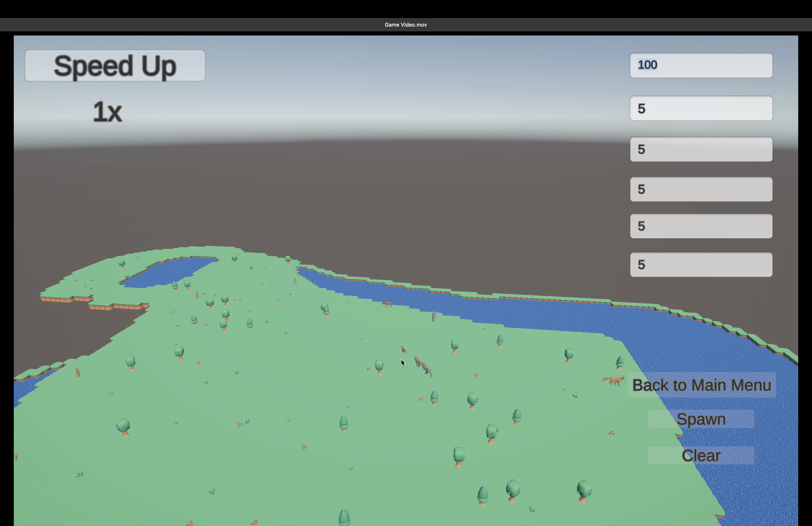Click the Spawn button
This screenshot has height=526, width=812.
(x=701, y=419)
